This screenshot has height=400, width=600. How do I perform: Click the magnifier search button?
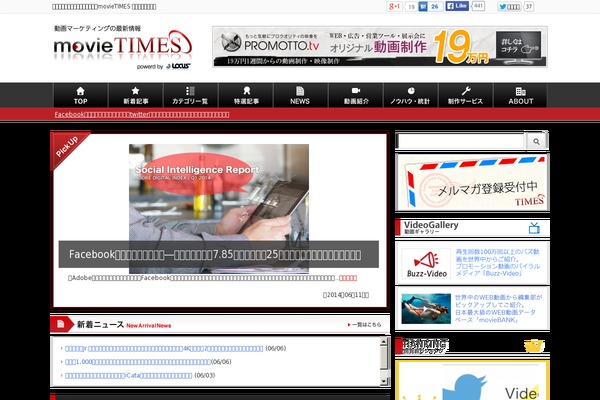click(536, 141)
